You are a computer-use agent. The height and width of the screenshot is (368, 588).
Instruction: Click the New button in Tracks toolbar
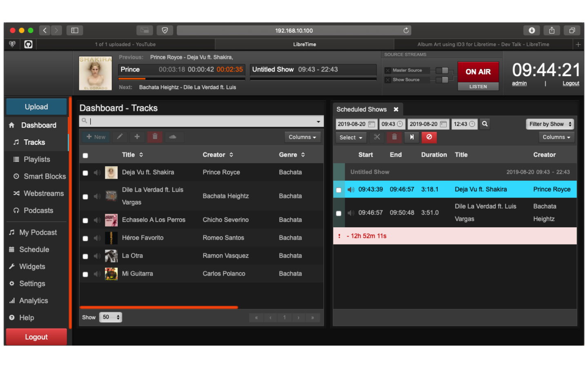[x=96, y=137]
